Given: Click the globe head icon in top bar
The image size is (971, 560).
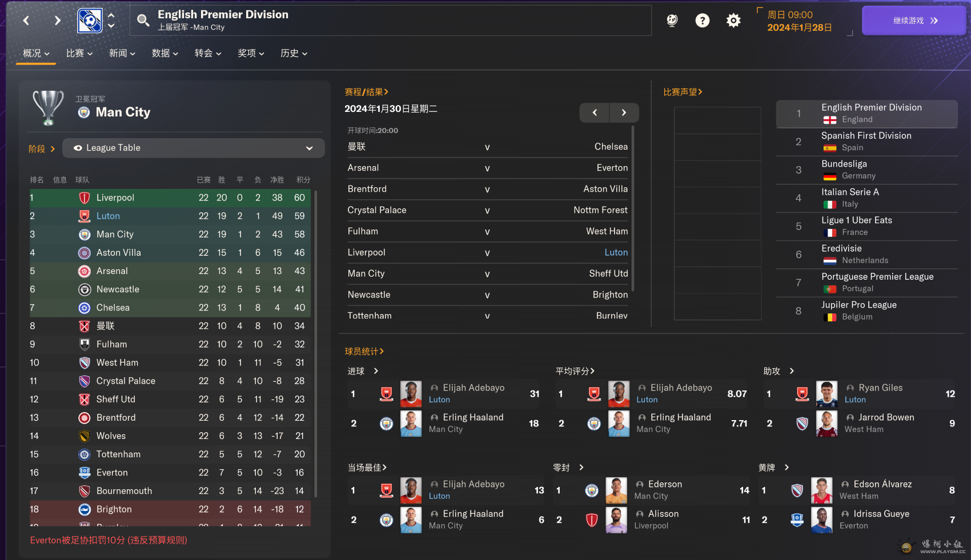Looking at the screenshot, I should click(x=672, y=21).
